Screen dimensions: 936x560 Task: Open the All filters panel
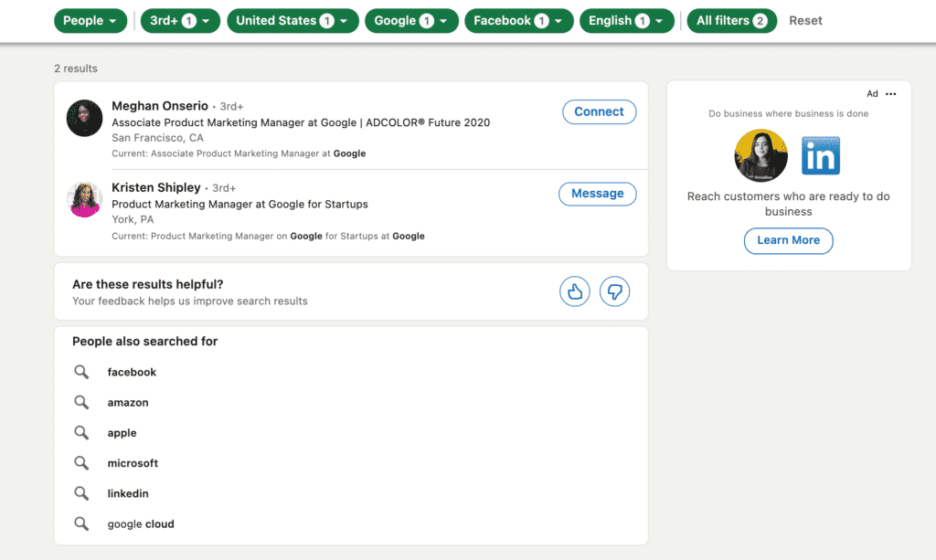pos(732,21)
